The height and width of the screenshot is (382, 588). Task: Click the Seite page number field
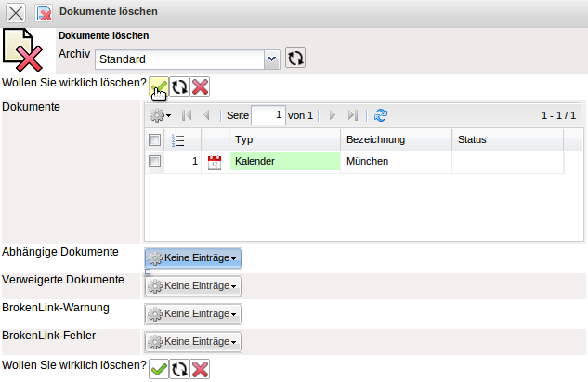click(x=268, y=115)
